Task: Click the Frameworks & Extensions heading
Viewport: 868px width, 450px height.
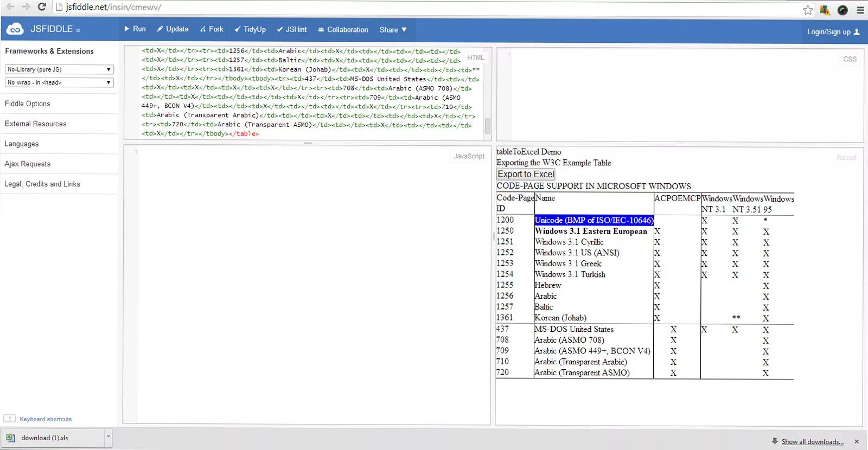Action: point(49,51)
